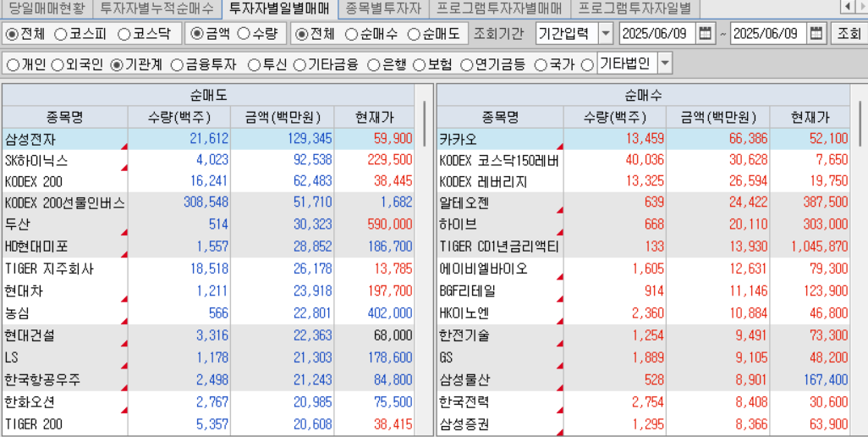Screen dimensions: 868x437
Task: Click the tab strip left scroll arrow
Action: (848, 7)
